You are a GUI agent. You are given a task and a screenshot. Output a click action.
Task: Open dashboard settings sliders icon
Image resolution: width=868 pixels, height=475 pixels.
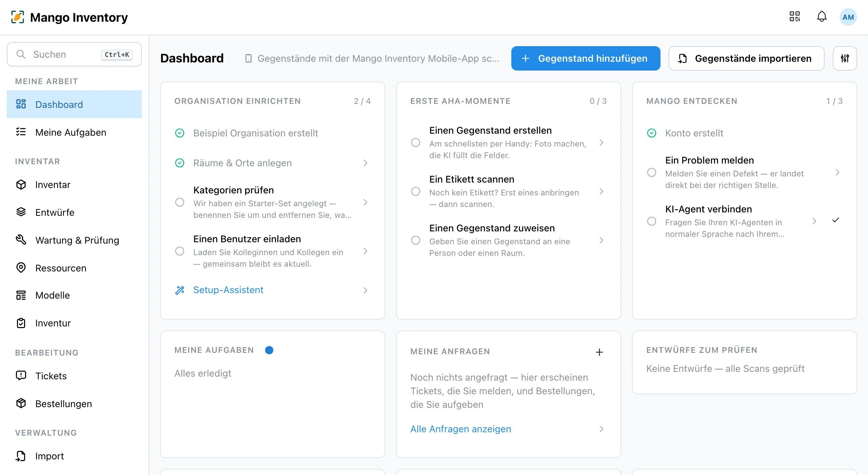[x=845, y=58]
